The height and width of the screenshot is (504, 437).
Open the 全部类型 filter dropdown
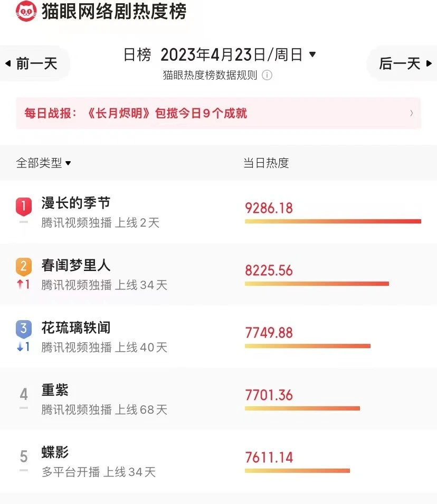[43, 163]
